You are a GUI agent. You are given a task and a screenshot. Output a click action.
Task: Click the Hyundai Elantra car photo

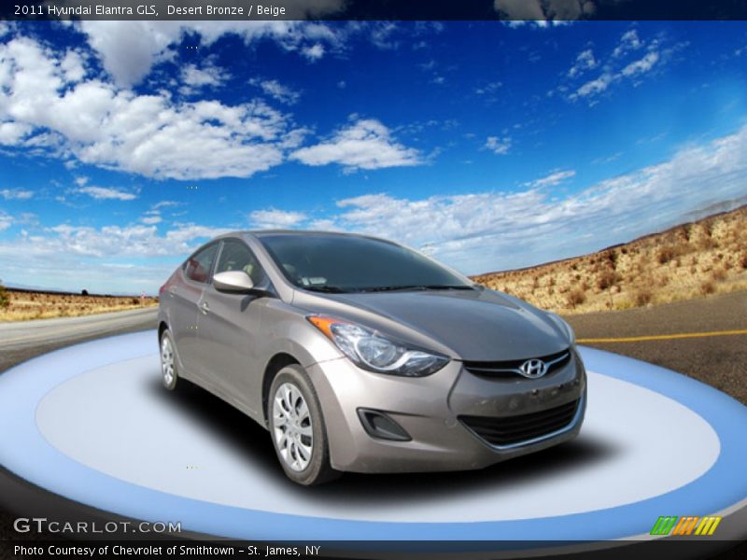(x=372, y=357)
